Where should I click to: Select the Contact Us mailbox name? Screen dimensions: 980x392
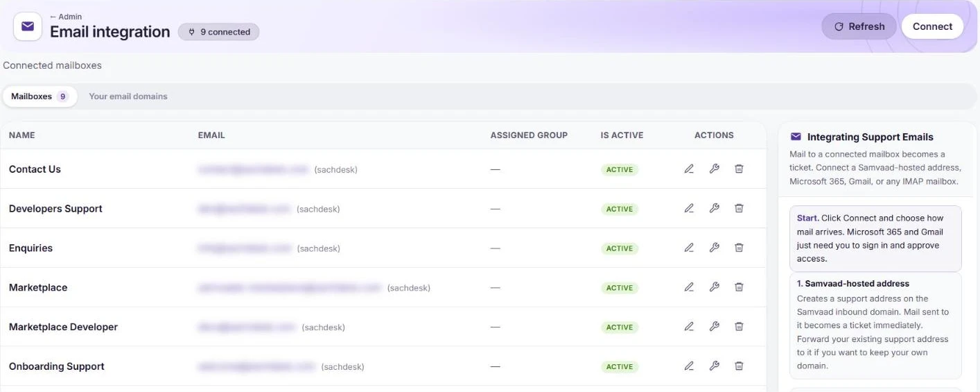tap(35, 169)
